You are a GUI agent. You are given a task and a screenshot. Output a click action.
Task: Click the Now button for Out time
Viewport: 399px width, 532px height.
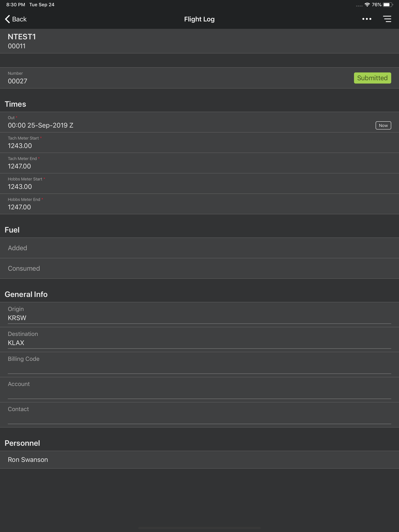tap(383, 125)
